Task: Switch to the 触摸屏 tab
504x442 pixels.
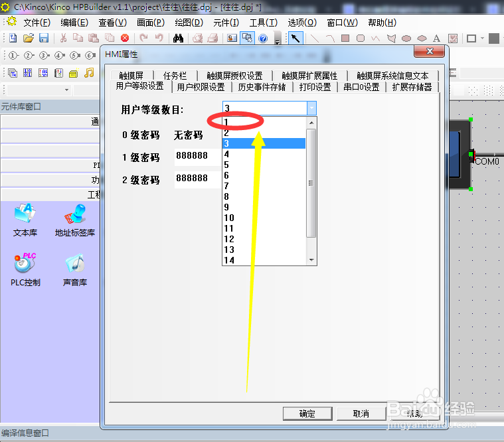Action: (x=131, y=76)
